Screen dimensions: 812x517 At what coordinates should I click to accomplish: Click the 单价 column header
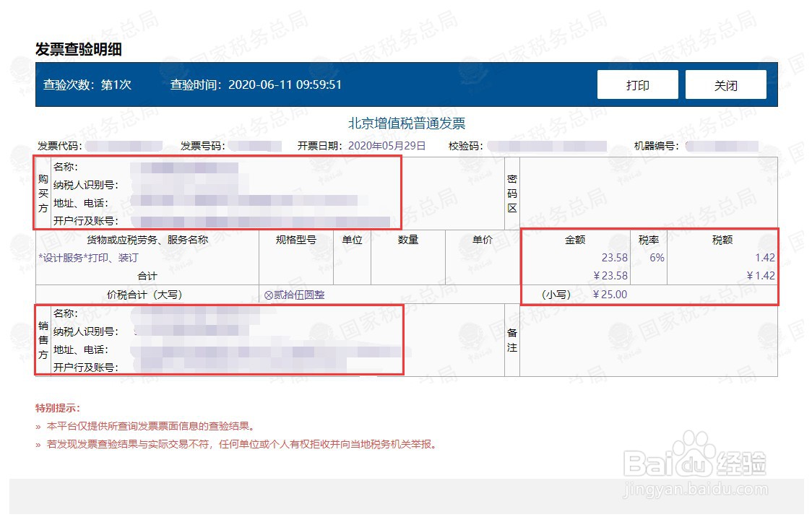pos(483,240)
